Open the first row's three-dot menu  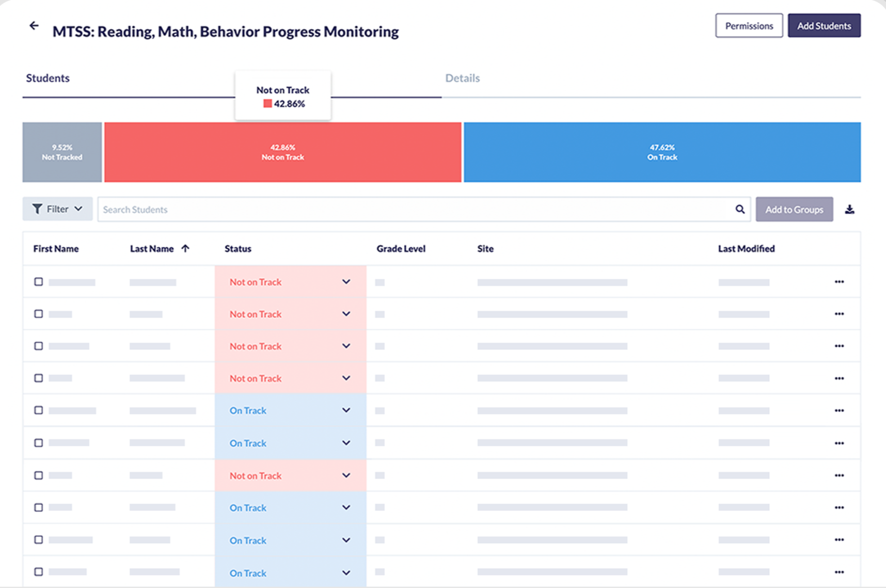click(x=839, y=282)
